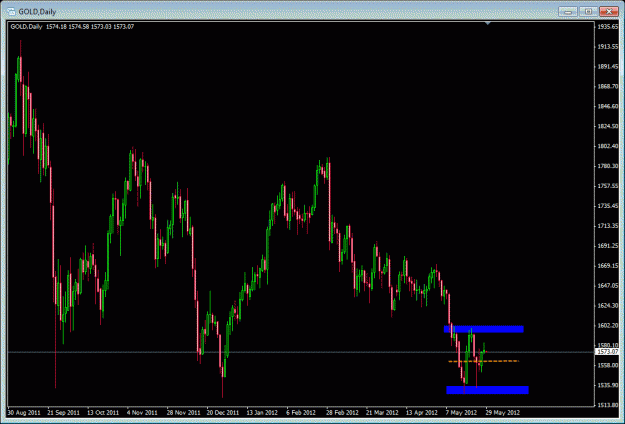This screenshot has height=424, width=625.
Task: Click the 1713.35 price scale label
Action: (608, 226)
